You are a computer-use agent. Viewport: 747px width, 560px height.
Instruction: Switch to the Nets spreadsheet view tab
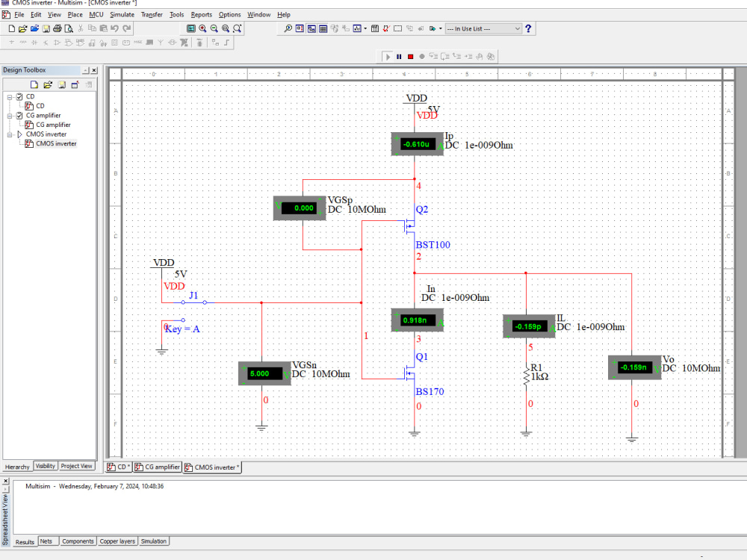tap(48, 541)
